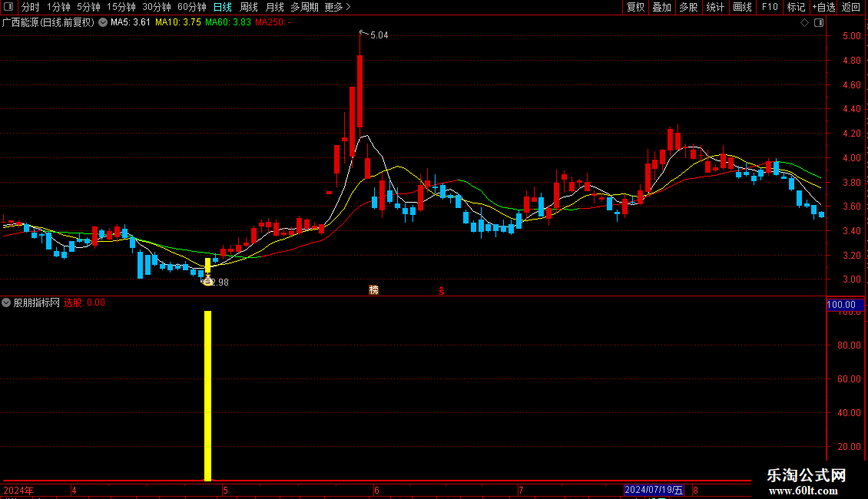Click the flag icon beside high 5.04

(362, 33)
